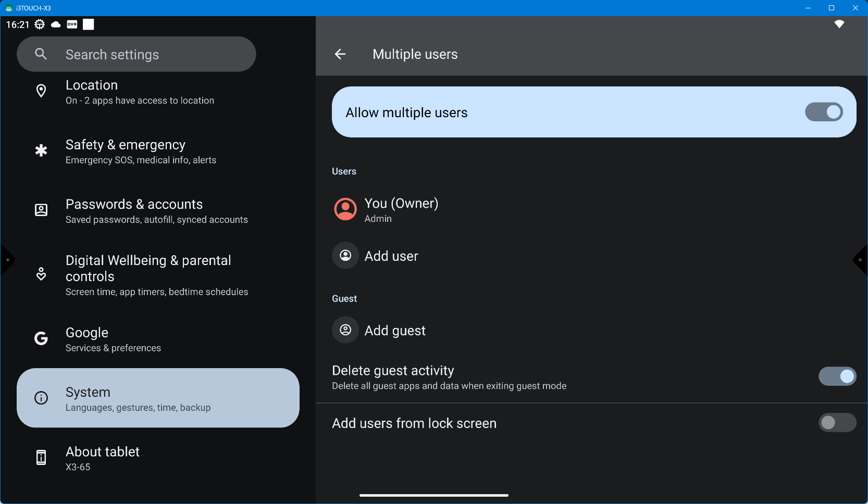Expand the right edge side panel handle

point(861,260)
